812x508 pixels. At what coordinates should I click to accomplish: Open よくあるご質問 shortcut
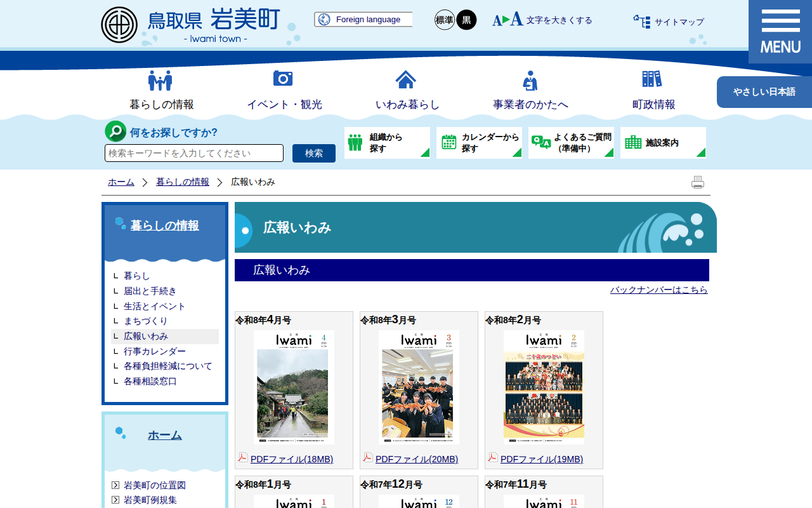[x=571, y=143]
